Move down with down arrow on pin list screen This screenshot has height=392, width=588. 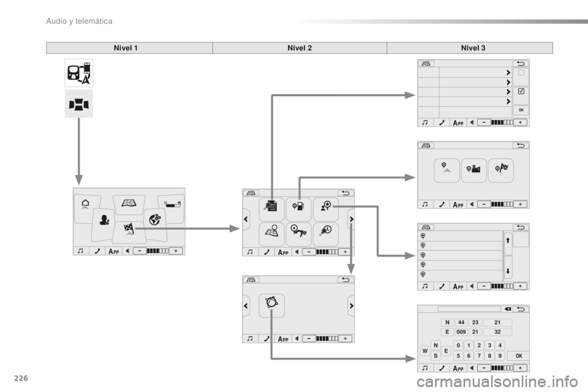(508, 271)
